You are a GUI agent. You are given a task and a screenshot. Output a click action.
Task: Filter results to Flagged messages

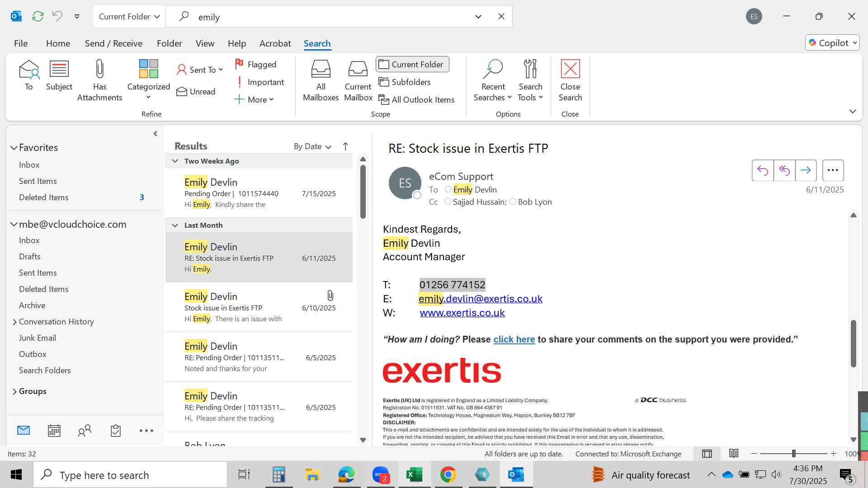point(256,64)
